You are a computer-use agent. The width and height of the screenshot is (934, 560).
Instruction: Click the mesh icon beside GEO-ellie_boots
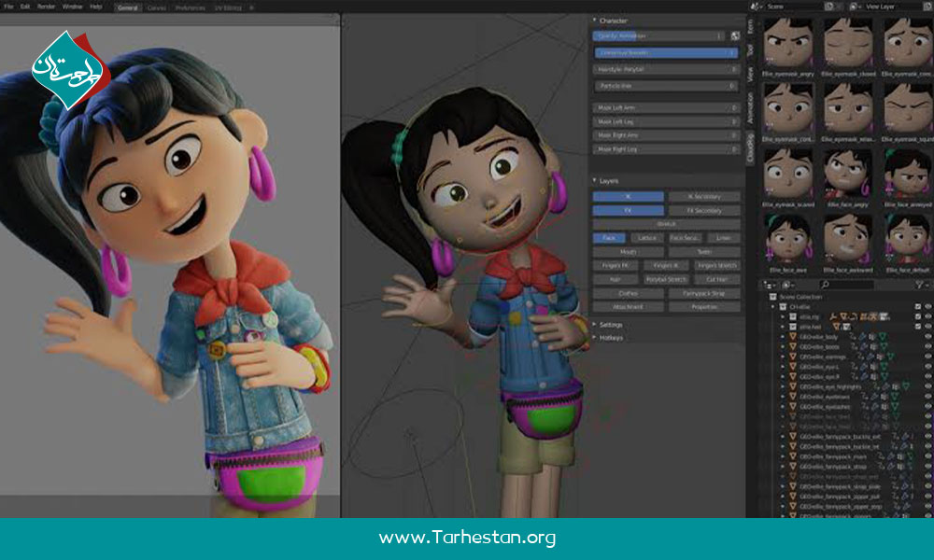[x=793, y=346]
